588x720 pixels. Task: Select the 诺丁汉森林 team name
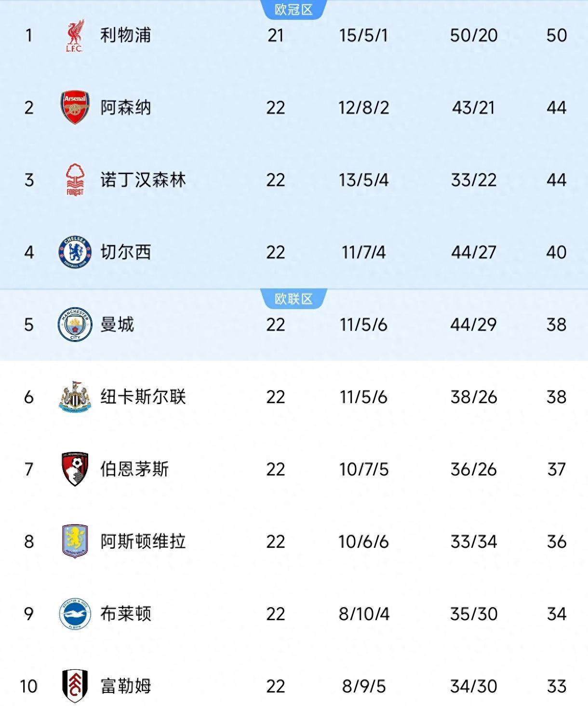pos(143,180)
